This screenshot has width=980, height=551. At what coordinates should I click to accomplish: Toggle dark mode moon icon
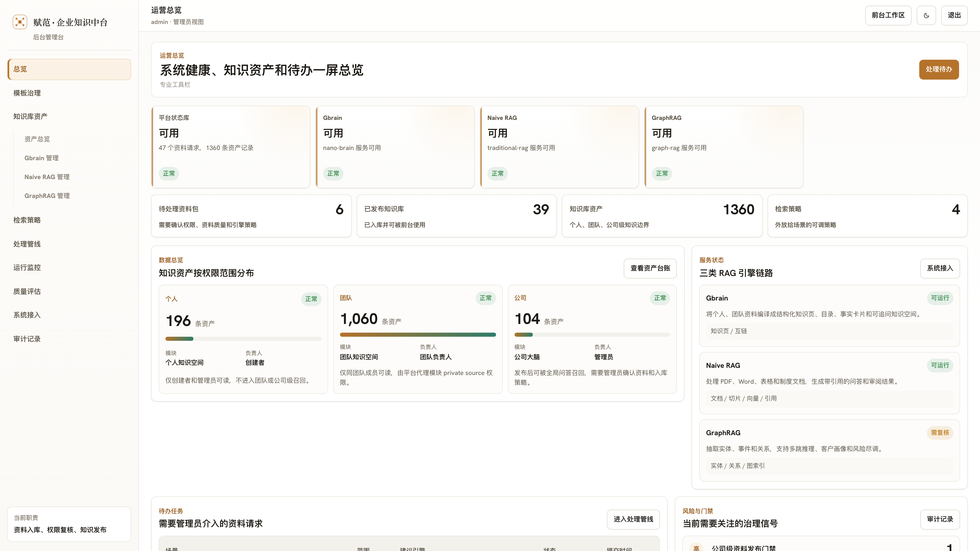tap(926, 16)
